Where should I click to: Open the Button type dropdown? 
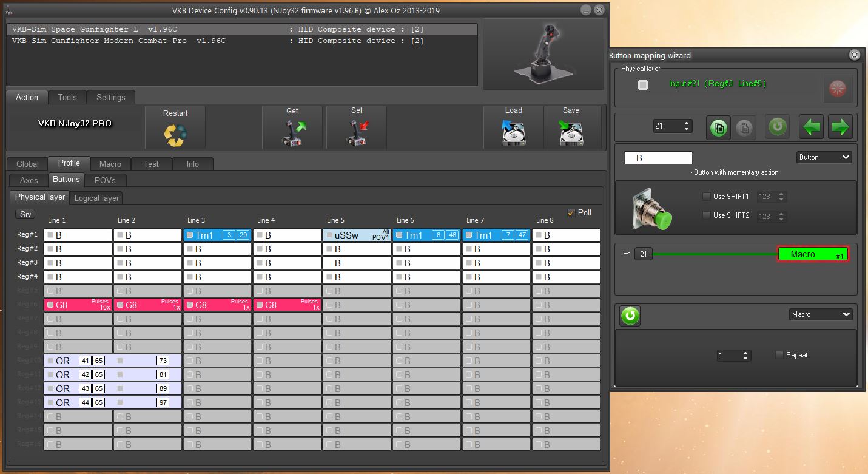point(824,157)
